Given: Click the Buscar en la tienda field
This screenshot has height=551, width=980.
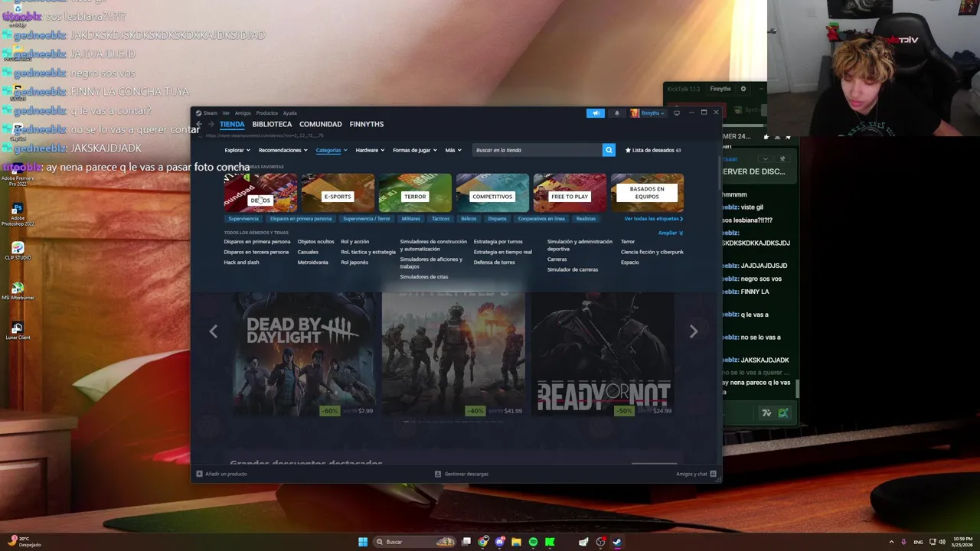Looking at the screenshot, I should click(537, 150).
